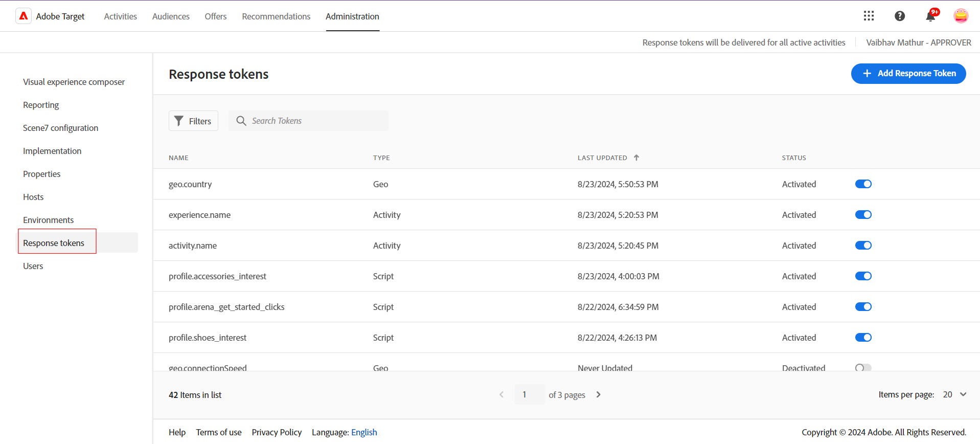Go to Scene7 configuration
The width and height of the screenshot is (980, 444).
60,128
